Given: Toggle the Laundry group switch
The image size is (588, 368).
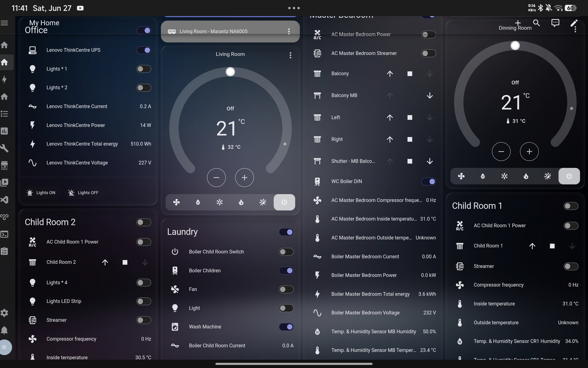Looking at the screenshot, I should click(x=286, y=232).
